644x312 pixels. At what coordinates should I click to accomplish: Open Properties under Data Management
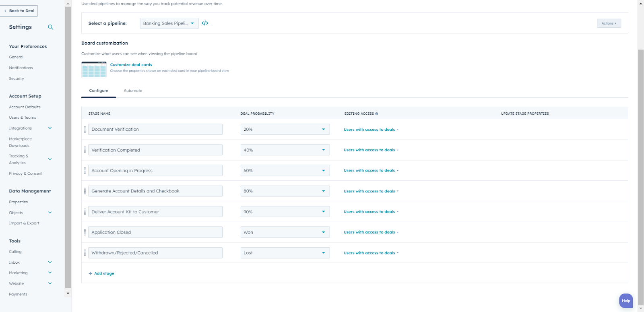click(x=19, y=202)
